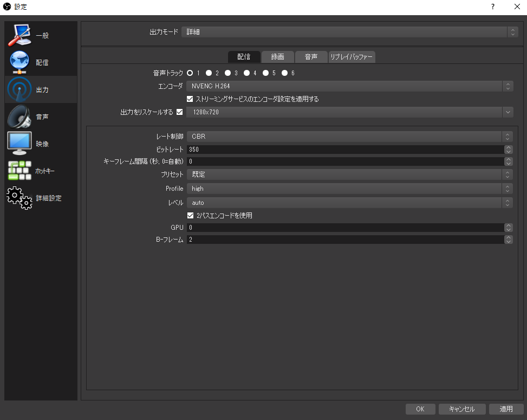Switch to the 録画 tab
Image resolution: width=527 pixels, height=420 pixels.
[x=278, y=57]
